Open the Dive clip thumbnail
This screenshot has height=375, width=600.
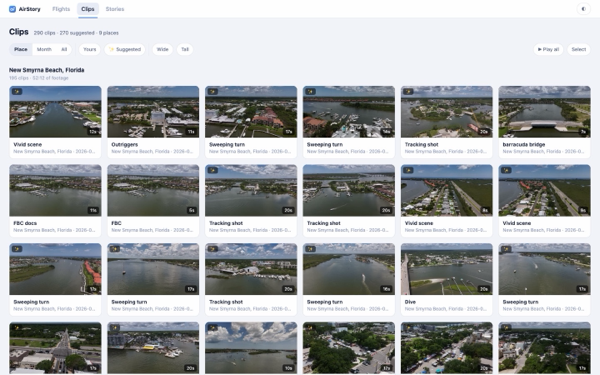(x=447, y=269)
